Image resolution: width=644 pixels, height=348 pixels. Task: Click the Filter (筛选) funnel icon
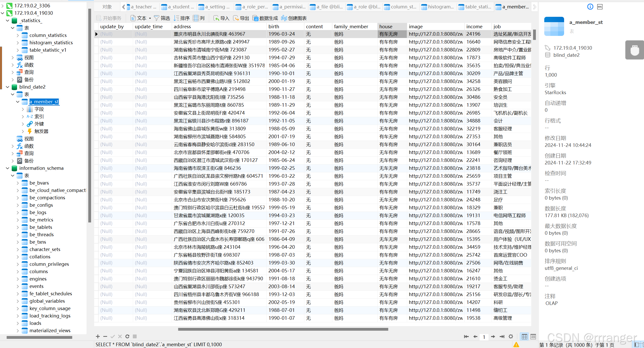157,18
